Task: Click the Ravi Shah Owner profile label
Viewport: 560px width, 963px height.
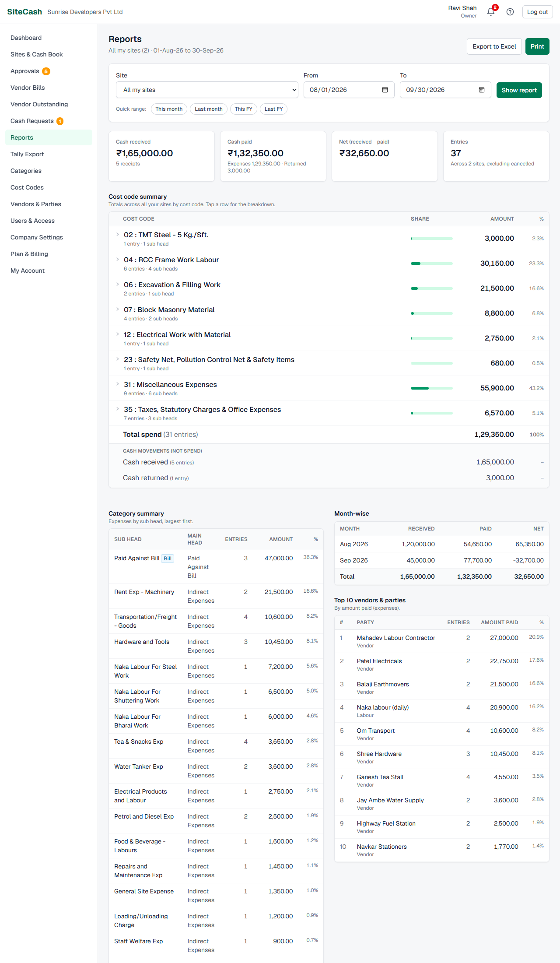Action: (x=462, y=12)
